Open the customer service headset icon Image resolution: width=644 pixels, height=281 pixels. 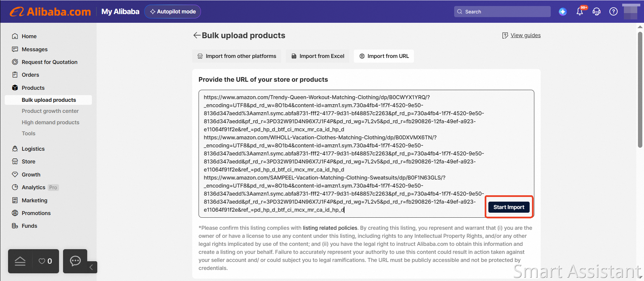(x=596, y=12)
